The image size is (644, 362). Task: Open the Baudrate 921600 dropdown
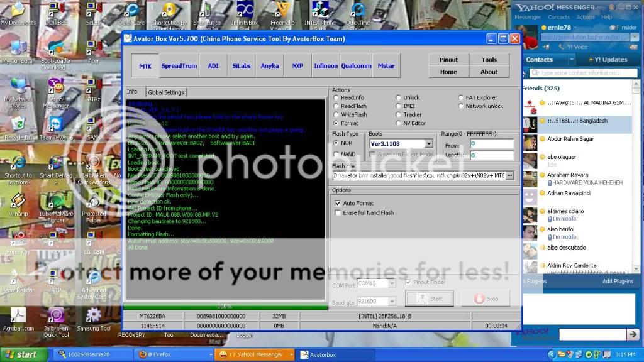pyautogui.click(x=392, y=302)
